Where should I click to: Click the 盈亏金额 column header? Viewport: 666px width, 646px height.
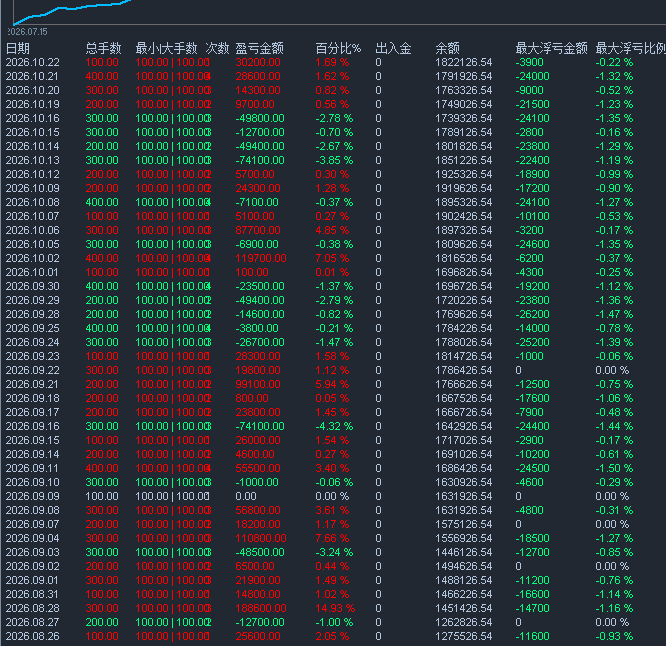click(x=260, y=48)
